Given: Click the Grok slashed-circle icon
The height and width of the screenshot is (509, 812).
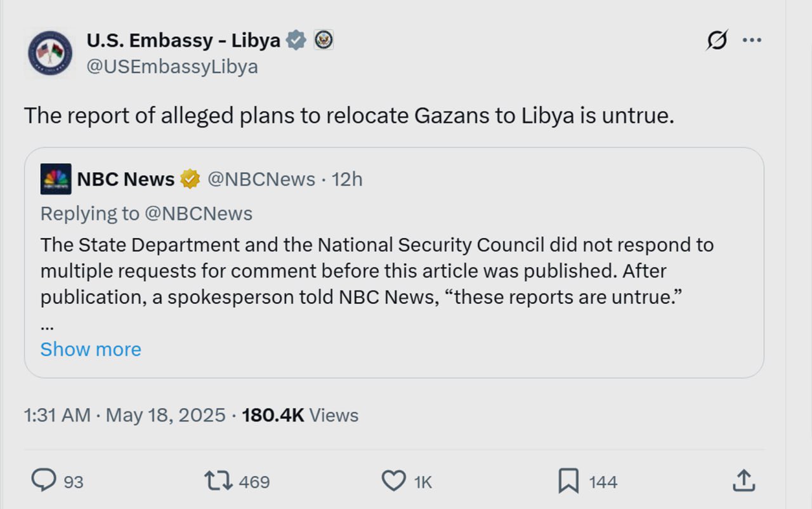Looking at the screenshot, I should point(717,41).
